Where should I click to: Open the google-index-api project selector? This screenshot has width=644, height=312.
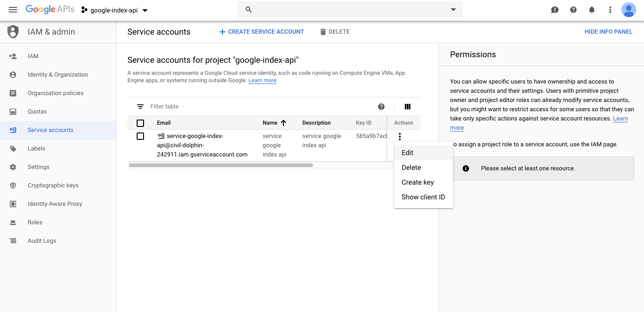click(x=114, y=10)
